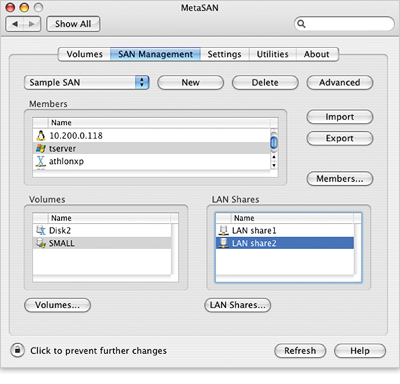Click the Members list scroll down arrow
This screenshot has height=384, width=400.
pos(274,165)
